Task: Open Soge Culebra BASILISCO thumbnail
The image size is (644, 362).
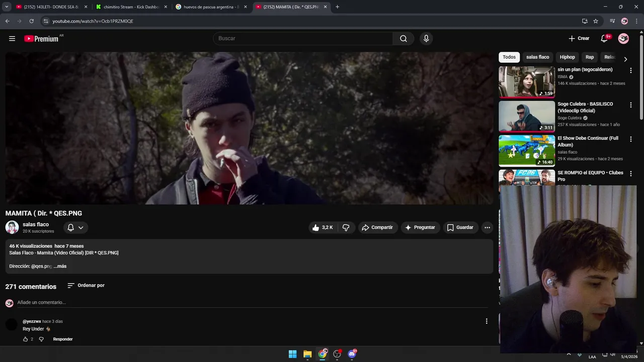Action: pos(527,116)
